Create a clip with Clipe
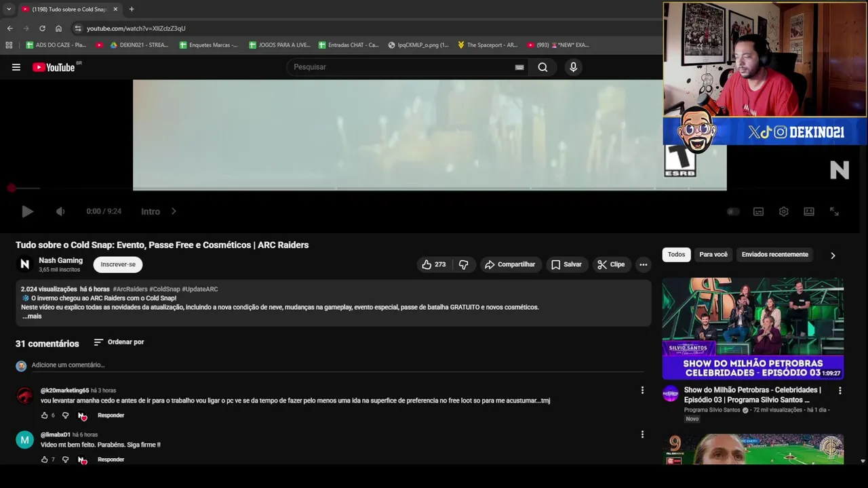The image size is (868, 488). pos(611,264)
